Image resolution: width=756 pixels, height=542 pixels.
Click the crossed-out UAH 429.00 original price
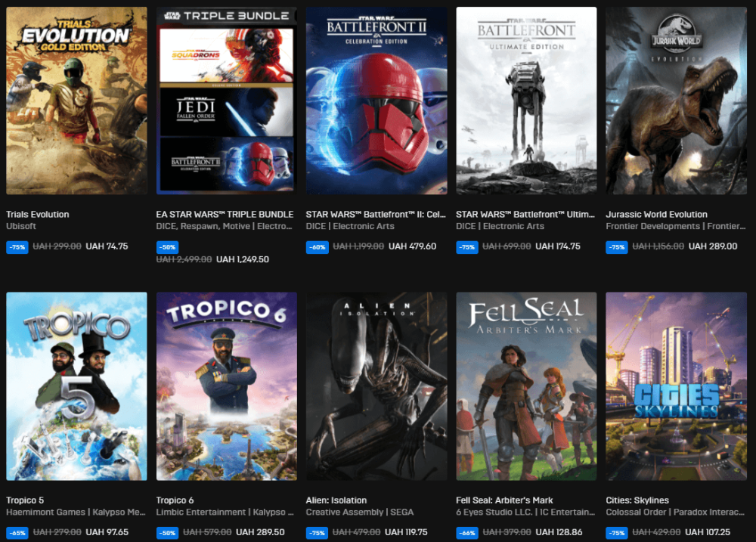tap(657, 532)
